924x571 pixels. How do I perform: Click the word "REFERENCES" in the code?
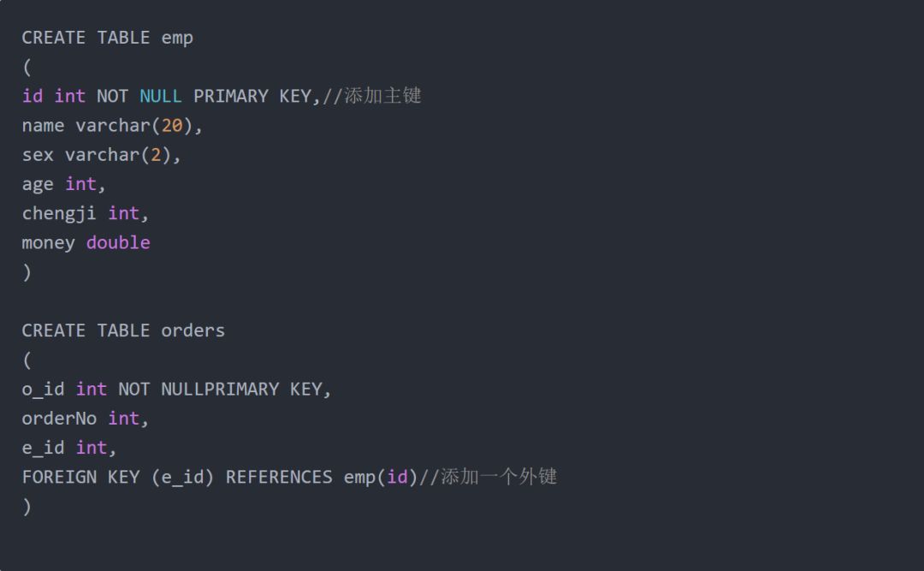[279, 477]
